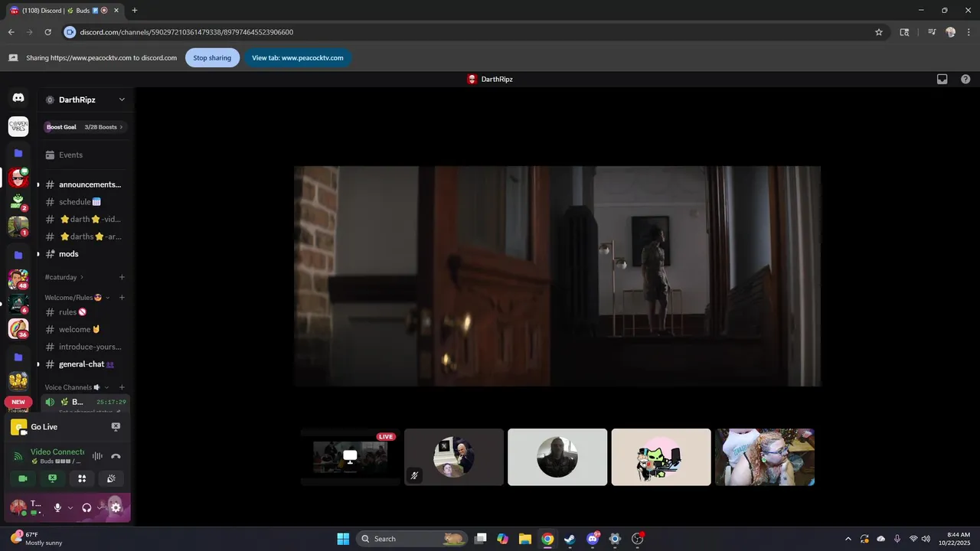Click the NEW mentions indicator pill

(18, 402)
